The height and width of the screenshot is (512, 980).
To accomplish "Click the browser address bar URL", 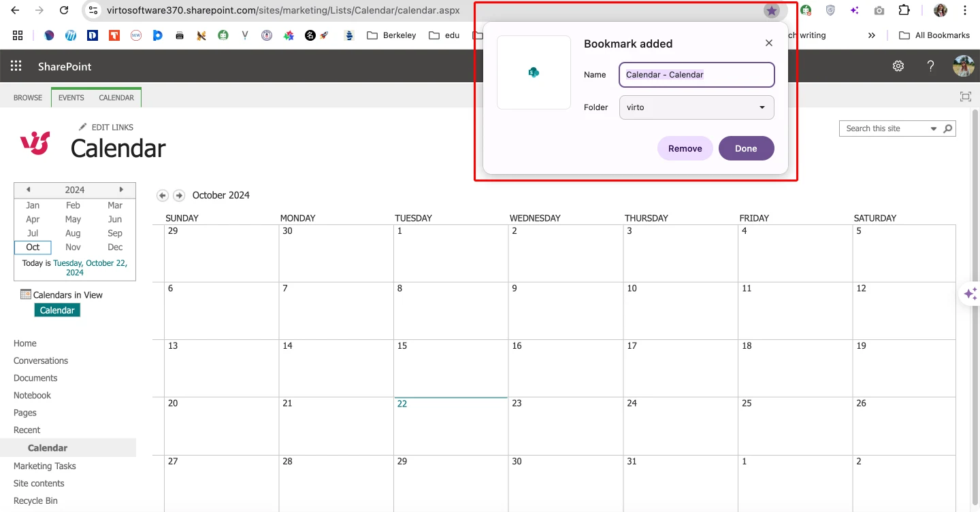I will tap(283, 11).
